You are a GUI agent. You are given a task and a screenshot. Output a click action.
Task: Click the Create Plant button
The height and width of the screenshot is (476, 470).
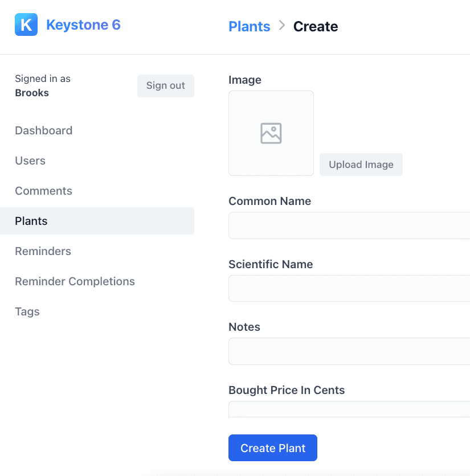[x=273, y=448]
